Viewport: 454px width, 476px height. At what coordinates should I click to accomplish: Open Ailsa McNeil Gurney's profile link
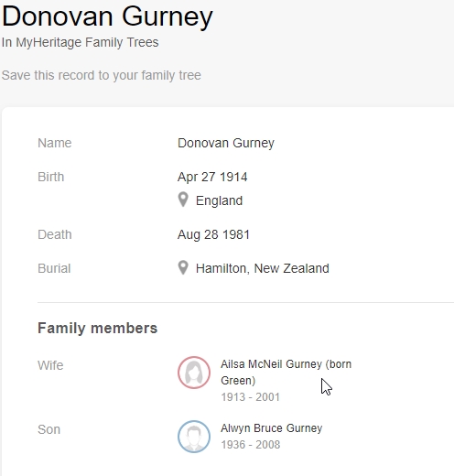[x=286, y=373]
